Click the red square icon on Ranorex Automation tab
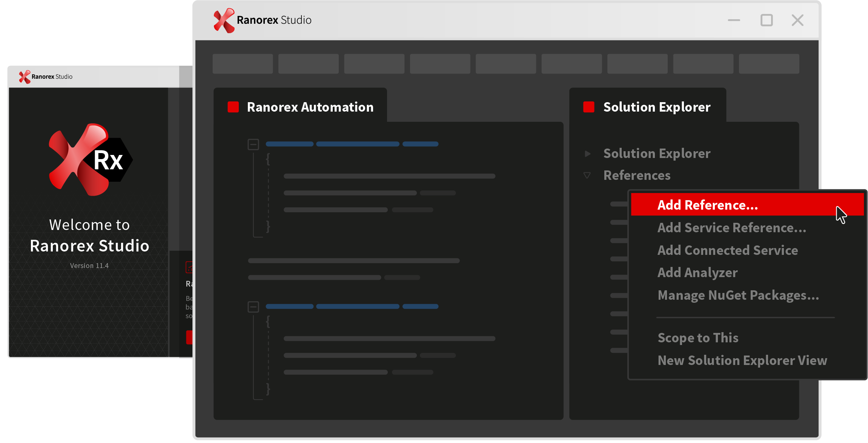Screen dimensions: 868x443 [x=233, y=107]
